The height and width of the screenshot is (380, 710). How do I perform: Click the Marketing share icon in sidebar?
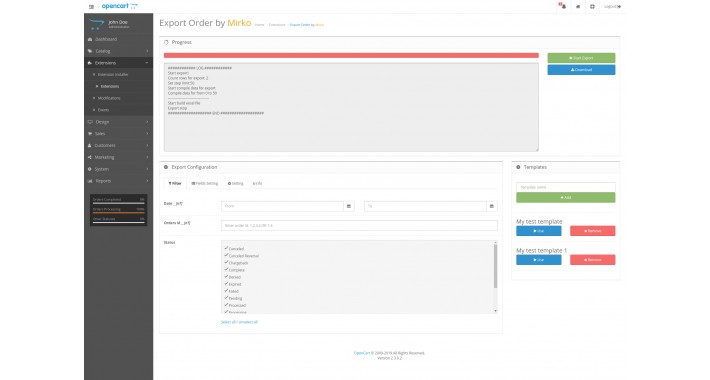coord(90,157)
